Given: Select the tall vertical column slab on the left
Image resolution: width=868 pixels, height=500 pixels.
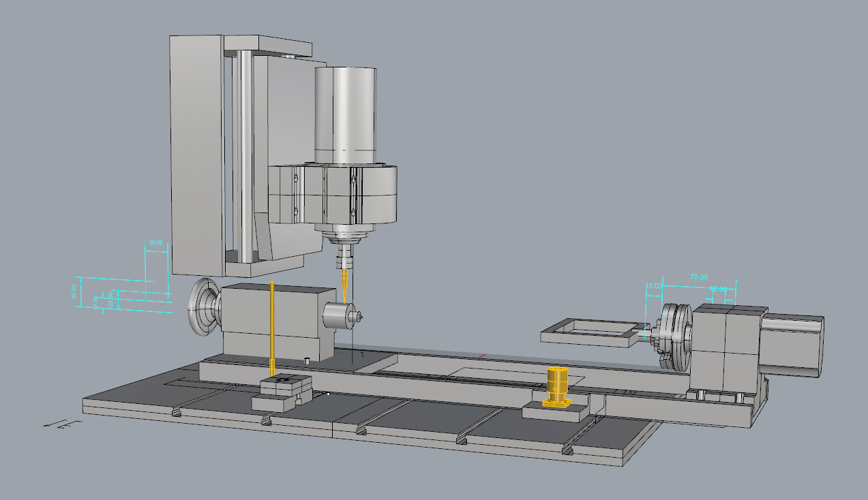Looking at the screenshot, I should click(196, 155).
